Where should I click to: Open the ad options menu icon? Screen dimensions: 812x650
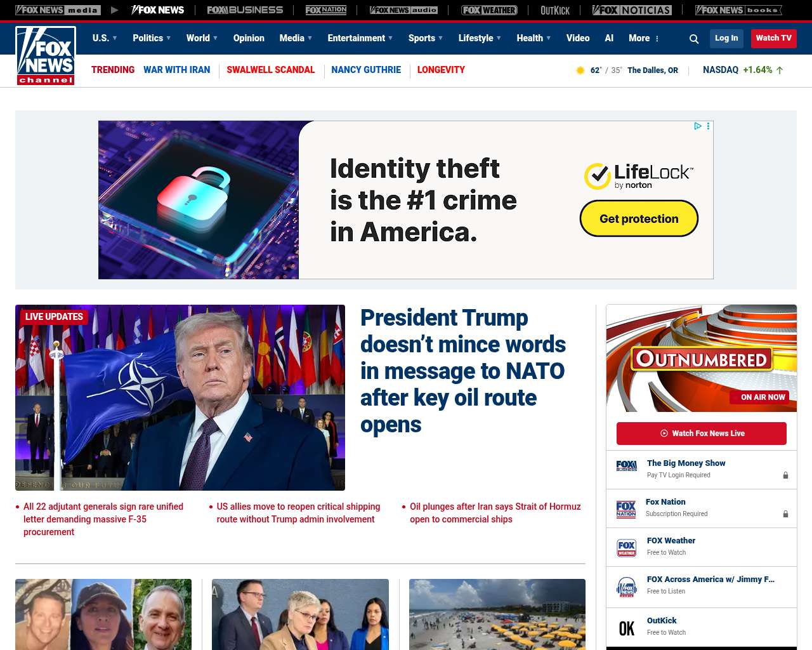click(709, 126)
